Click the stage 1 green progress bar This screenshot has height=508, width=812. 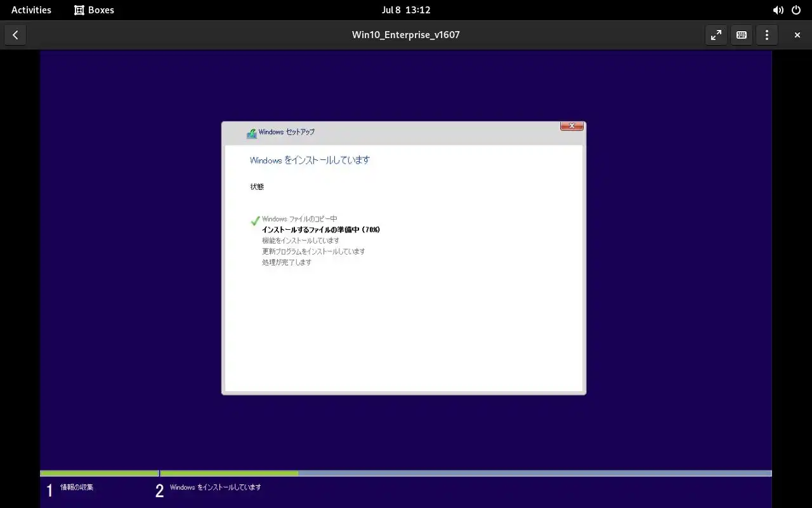pos(99,473)
